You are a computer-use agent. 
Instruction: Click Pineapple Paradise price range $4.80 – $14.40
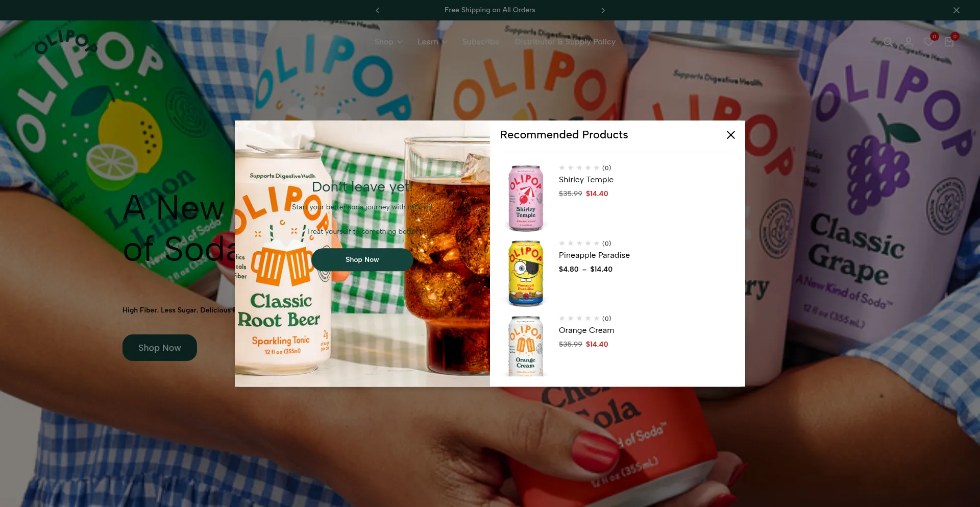585,269
